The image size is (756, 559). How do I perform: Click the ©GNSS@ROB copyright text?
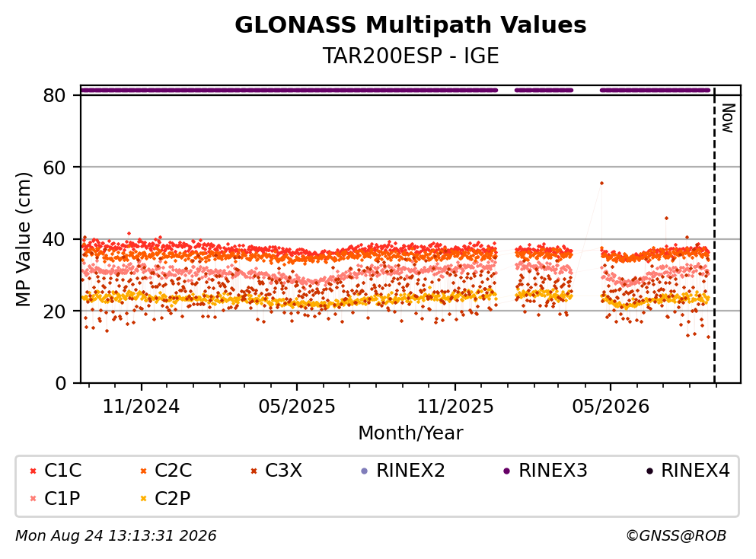coord(676,536)
